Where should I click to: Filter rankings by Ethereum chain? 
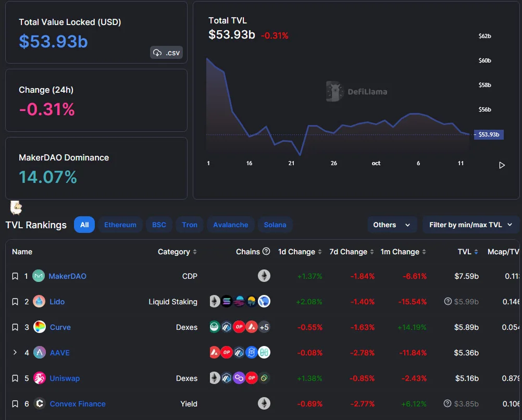tap(120, 225)
